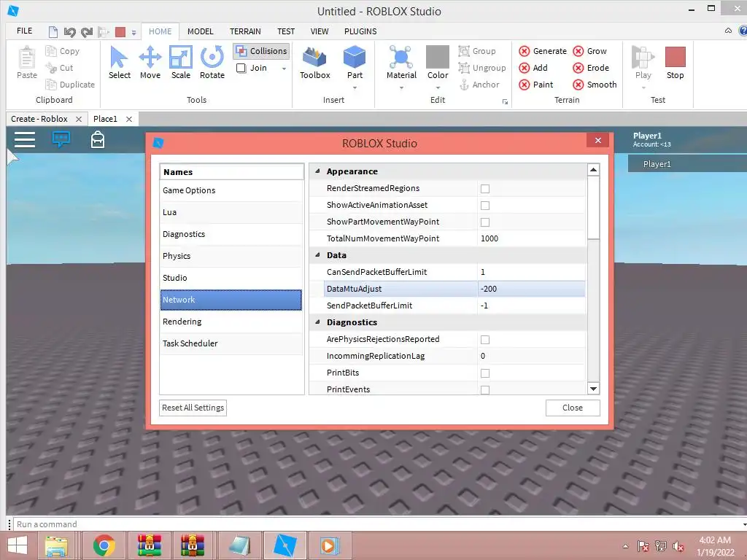
Task: Check ShowPartMovementWayPoint box
Action: (x=485, y=222)
